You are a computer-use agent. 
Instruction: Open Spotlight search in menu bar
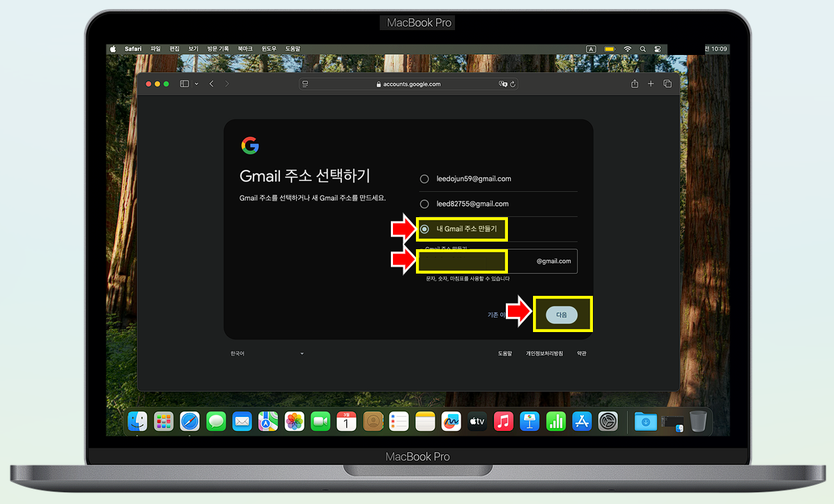[x=642, y=49]
